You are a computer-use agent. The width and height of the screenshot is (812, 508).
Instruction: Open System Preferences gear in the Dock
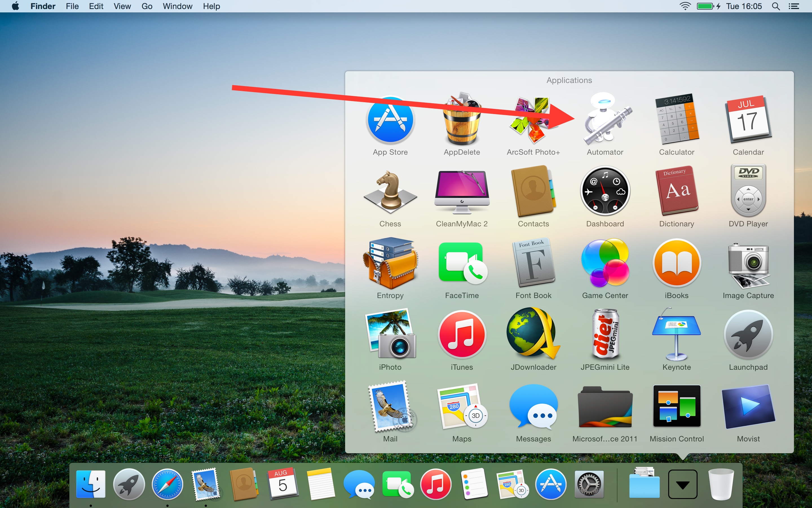tap(589, 485)
